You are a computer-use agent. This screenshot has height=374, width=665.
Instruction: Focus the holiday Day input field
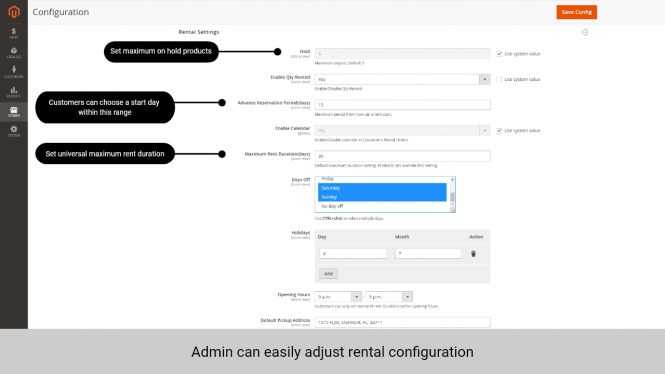click(x=353, y=254)
